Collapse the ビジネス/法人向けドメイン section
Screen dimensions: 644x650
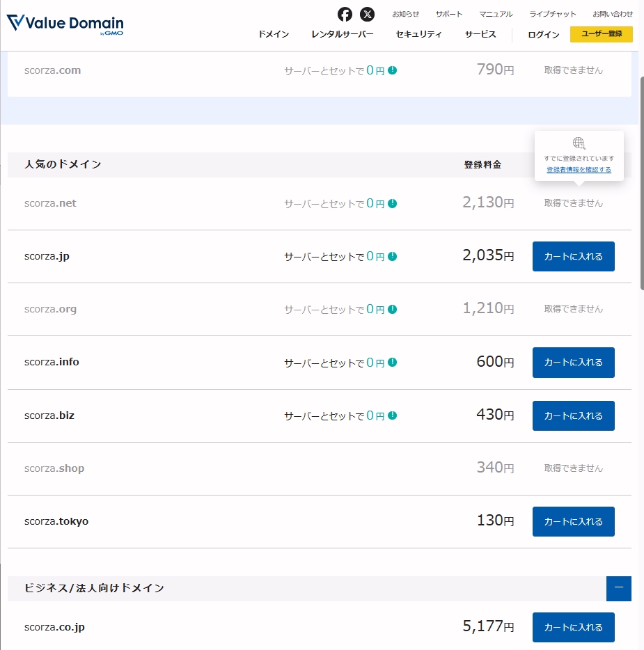pyautogui.click(x=619, y=588)
